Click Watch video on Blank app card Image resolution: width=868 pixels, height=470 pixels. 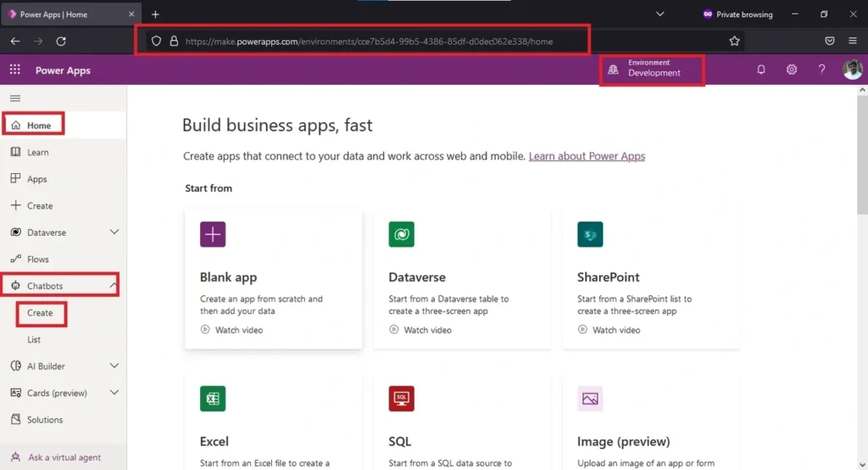[232, 330]
